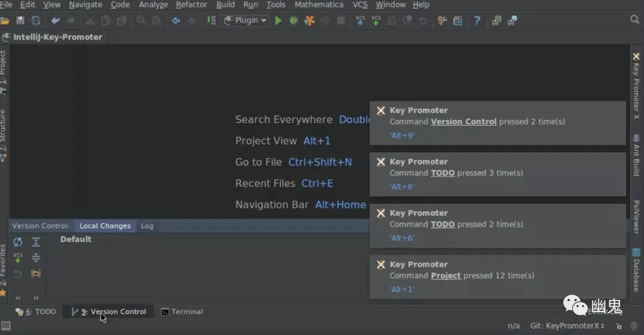This screenshot has height=335, width=644.
Task: Start debugging with the bug icon
Action: (293, 20)
